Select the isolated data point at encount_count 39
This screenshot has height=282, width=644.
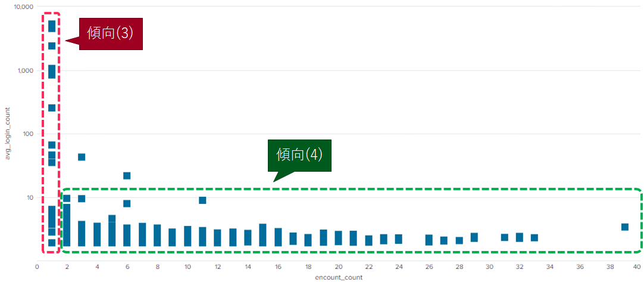624,227
